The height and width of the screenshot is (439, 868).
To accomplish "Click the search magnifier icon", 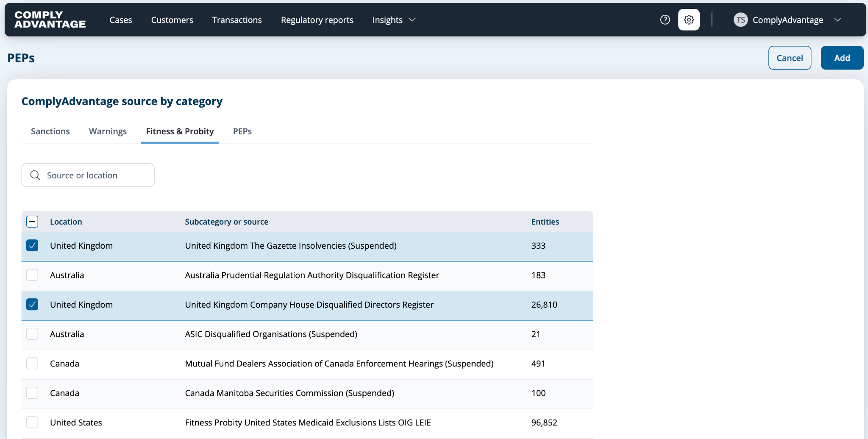I will 35,175.
